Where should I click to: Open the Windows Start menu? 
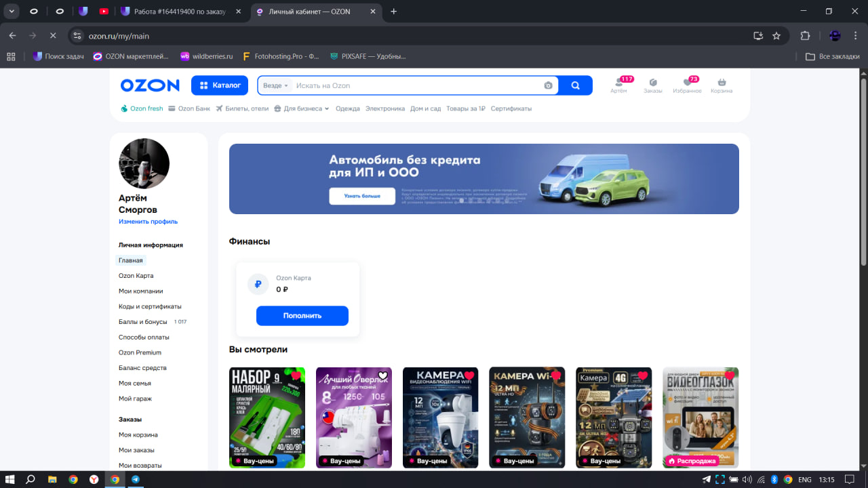click(11, 480)
